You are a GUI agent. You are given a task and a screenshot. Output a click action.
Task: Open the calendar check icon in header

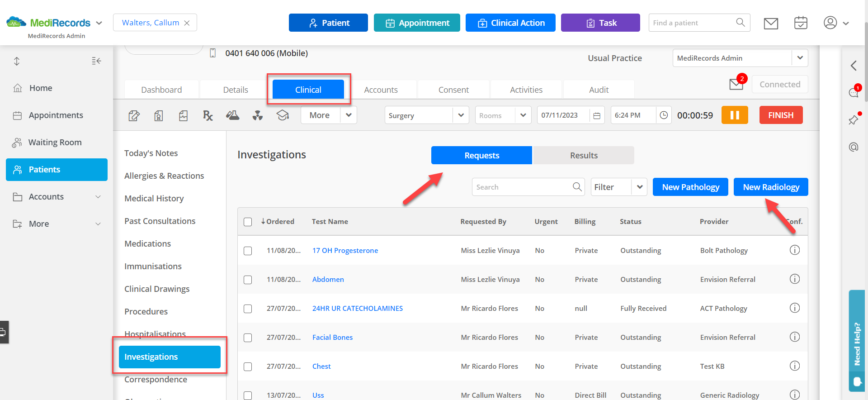tap(801, 23)
